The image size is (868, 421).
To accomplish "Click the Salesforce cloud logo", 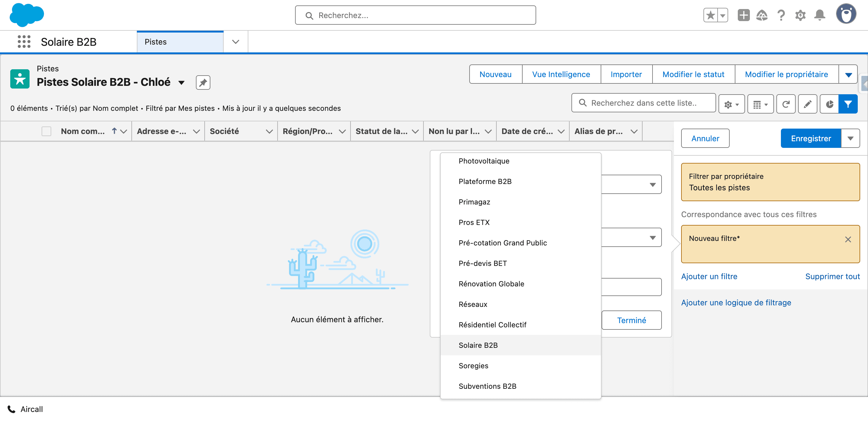I will click(27, 15).
